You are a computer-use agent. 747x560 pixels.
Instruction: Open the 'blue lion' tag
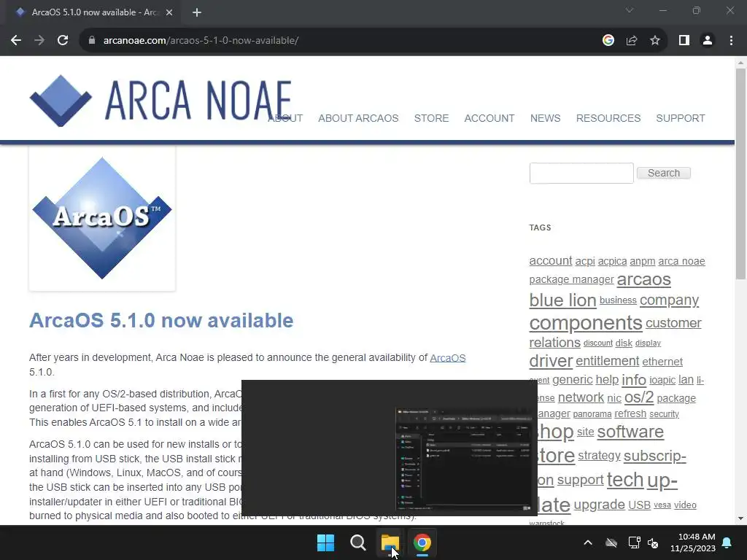tap(562, 300)
